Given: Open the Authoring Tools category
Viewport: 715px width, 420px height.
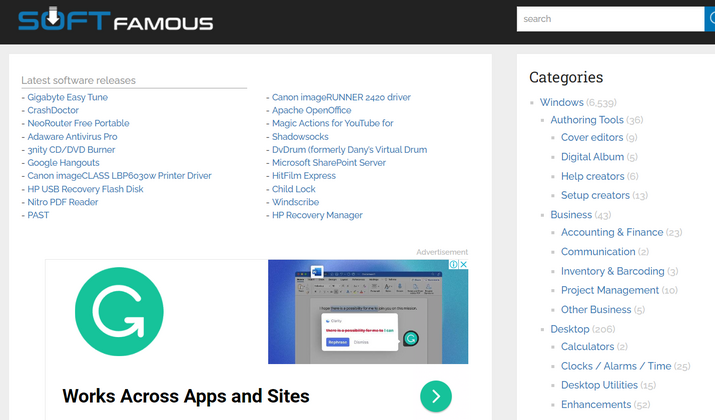Looking at the screenshot, I should (586, 120).
